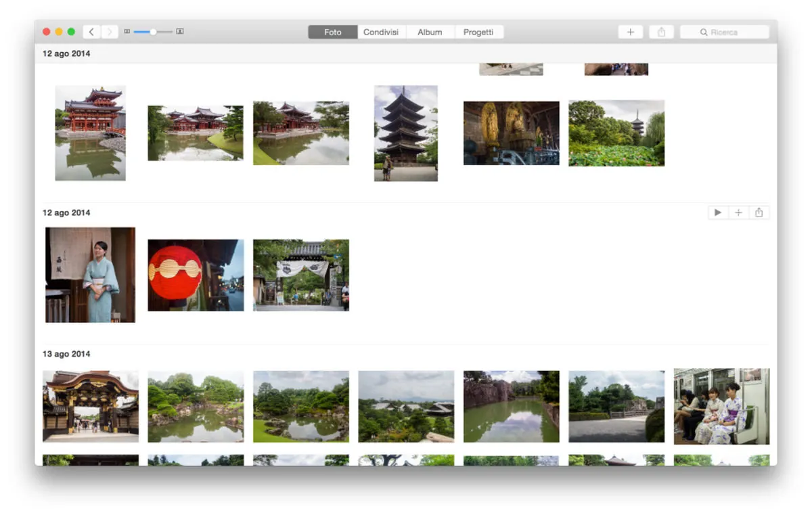Click the forward navigation chevron

coord(110,31)
